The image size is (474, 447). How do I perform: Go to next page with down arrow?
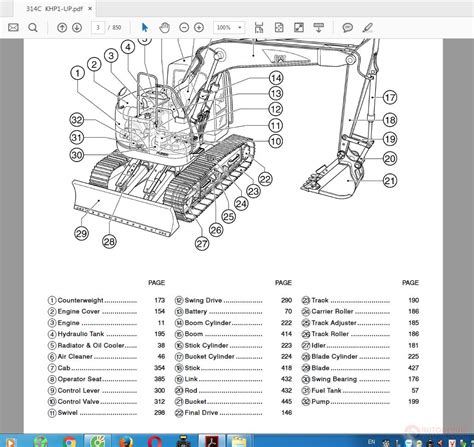tap(77, 27)
